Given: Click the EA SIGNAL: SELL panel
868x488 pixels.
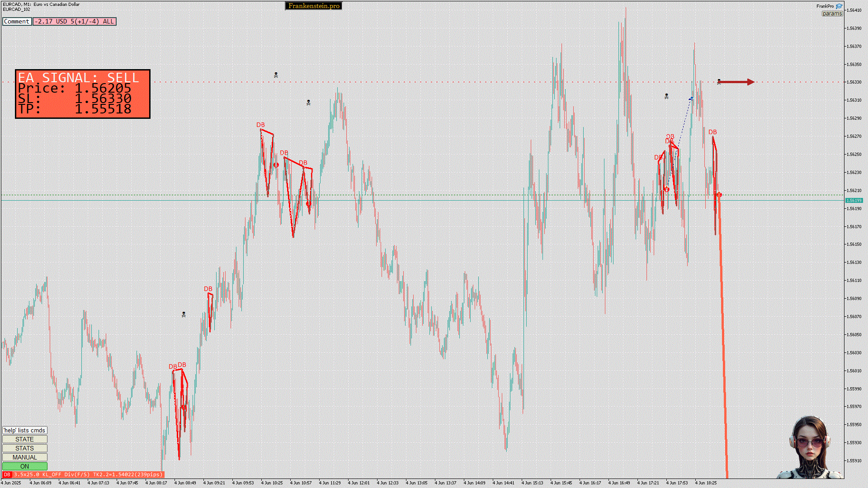Looking at the screenshot, I should click(82, 94).
